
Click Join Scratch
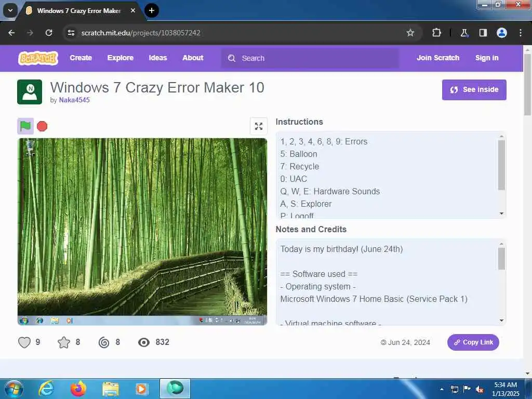(x=437, y=58)
